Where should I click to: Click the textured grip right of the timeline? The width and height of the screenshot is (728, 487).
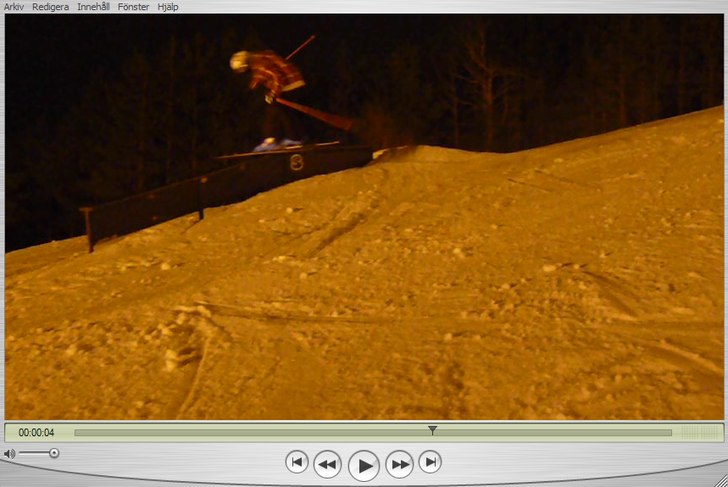(699, 433)
